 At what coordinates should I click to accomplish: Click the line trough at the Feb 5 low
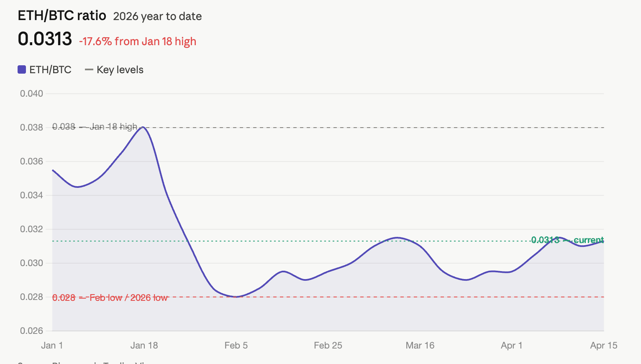point(236,297)
